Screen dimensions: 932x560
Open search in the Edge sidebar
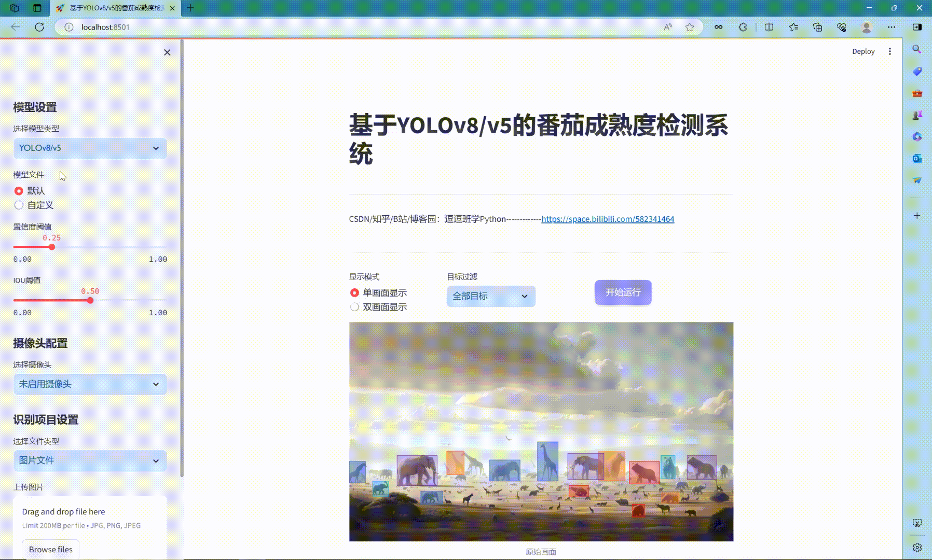[x=917, y=49]
